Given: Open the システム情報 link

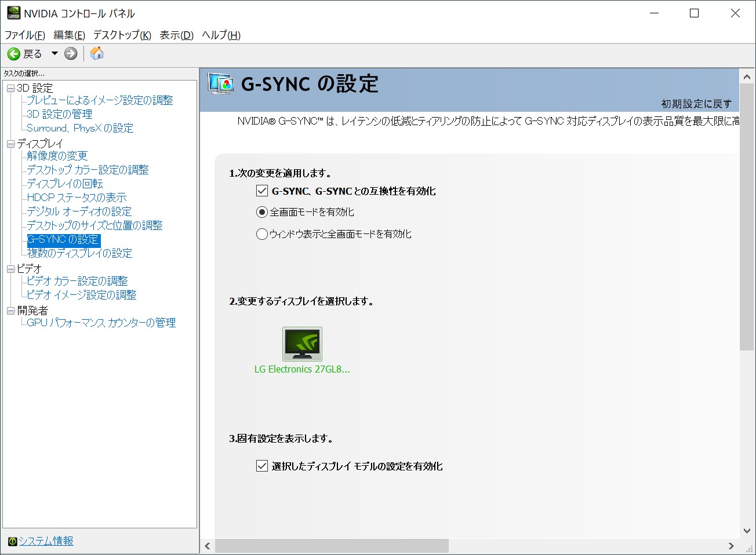Looking at the screenshot, I should point(46,541).
